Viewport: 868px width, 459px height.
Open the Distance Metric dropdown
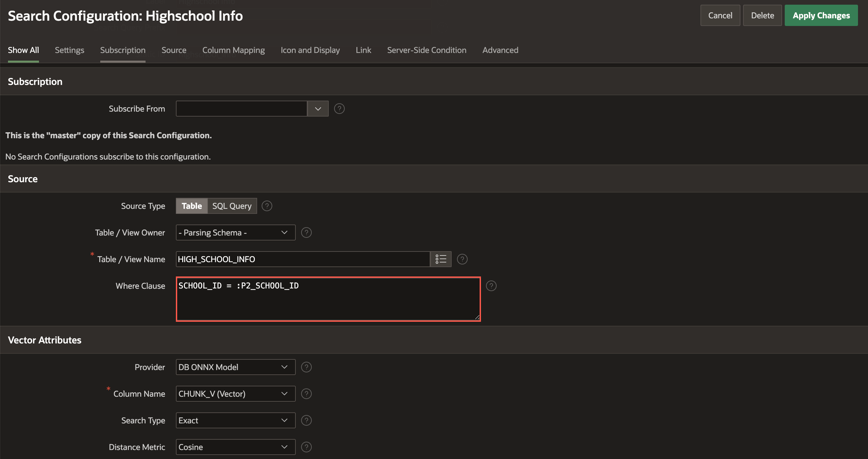coord(235,447)
